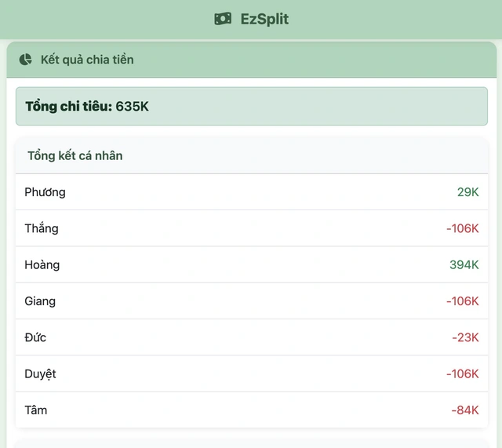502x448 pixels.
Task: Click the pie chart icon
Action: point(26,60)
